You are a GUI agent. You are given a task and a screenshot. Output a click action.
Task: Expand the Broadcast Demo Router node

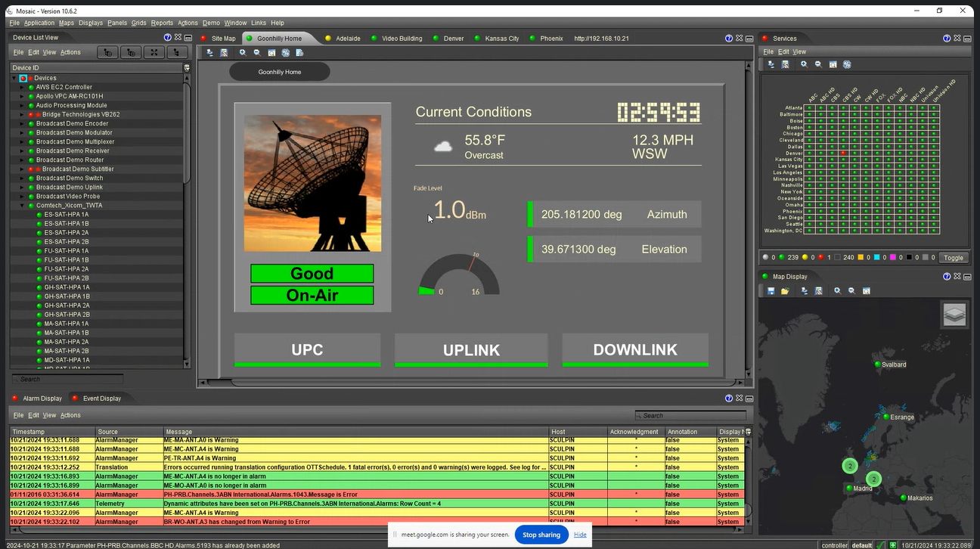pyautogui.click(x=22, y=160)
